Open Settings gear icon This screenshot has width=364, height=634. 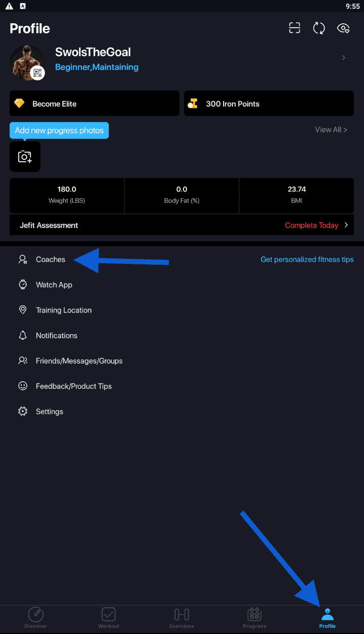pos(23,412)
